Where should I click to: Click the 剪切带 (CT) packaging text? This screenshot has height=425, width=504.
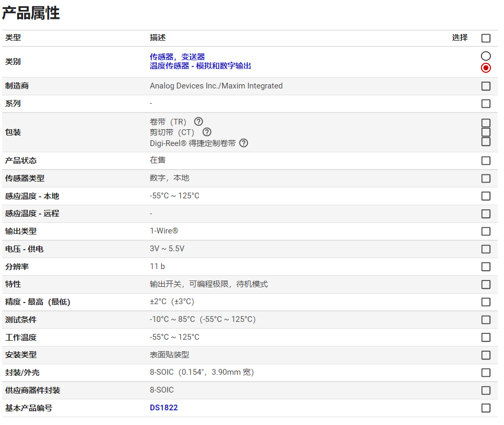tap(172, 132)
